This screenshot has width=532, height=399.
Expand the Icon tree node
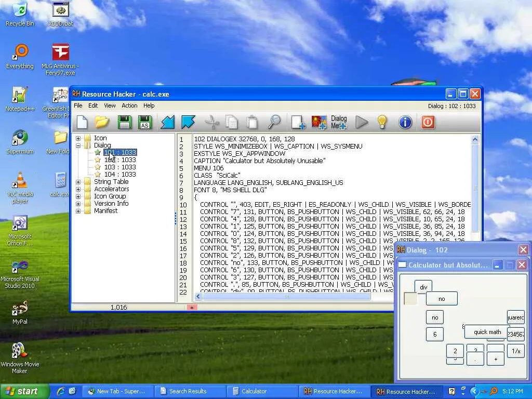78,138
